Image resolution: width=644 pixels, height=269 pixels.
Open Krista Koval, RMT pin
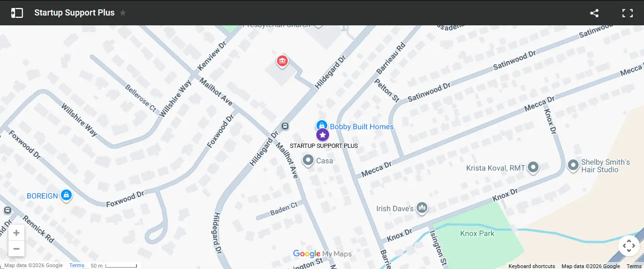533,167
